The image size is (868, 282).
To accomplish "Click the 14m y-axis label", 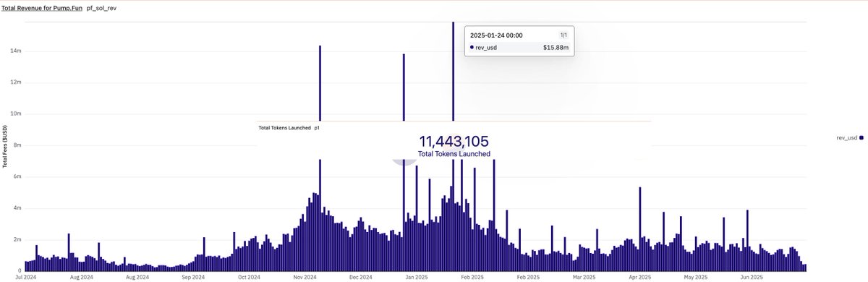I will pyautogui.click(x=16, y=51).
